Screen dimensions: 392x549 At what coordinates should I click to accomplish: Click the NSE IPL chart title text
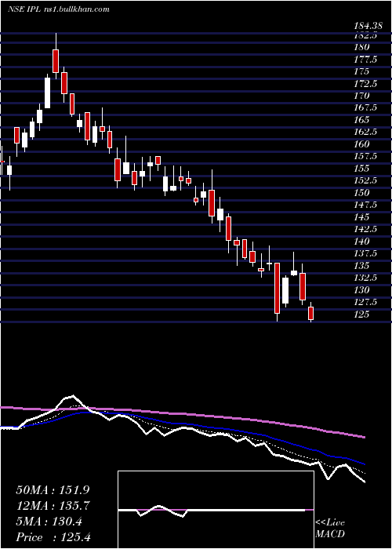click(59, 9)
